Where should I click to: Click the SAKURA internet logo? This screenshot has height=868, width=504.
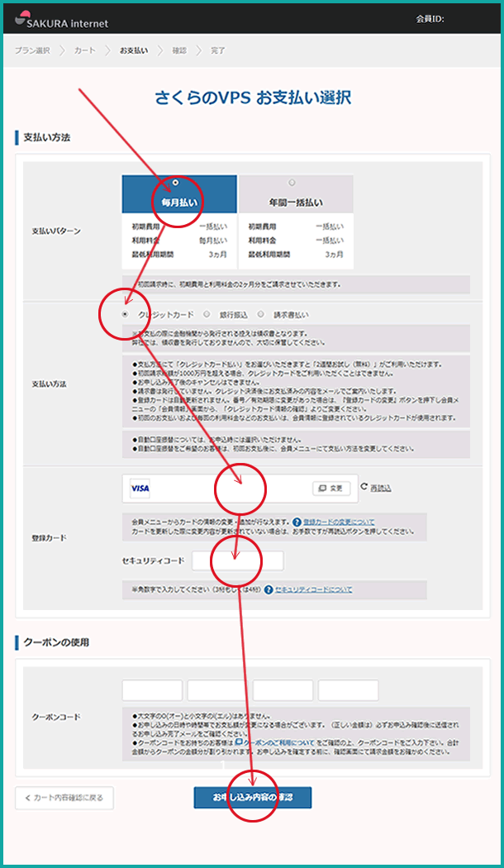(x=61, y=19)
